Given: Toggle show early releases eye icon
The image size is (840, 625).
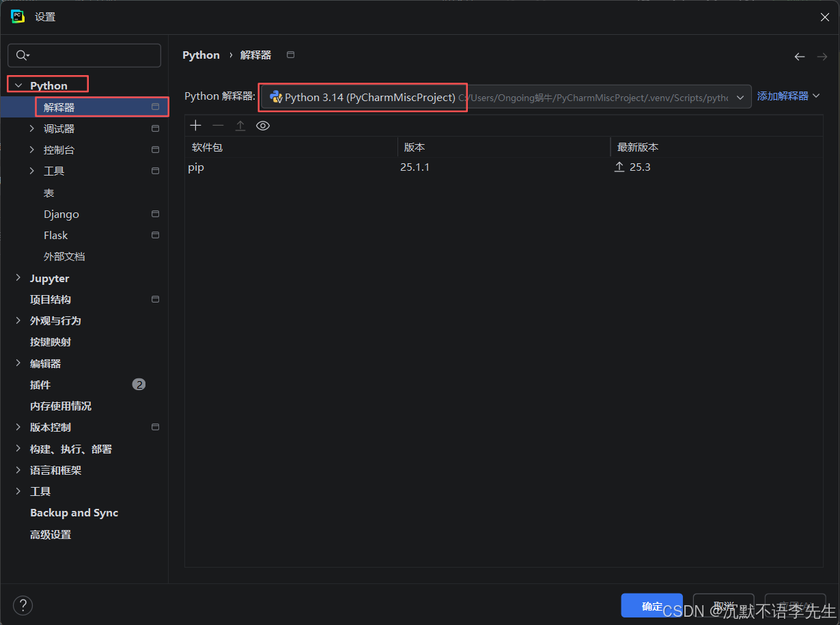Looking at the screenshot, I should (263, 126).
